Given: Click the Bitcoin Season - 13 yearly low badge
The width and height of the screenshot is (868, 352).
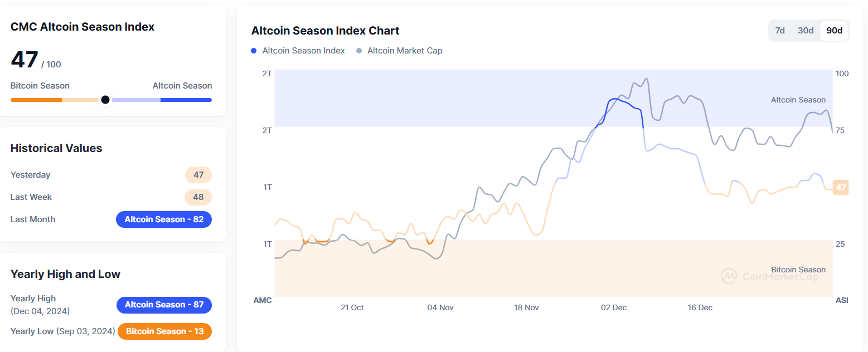Looking at the screenshot, I should (164, 331).
